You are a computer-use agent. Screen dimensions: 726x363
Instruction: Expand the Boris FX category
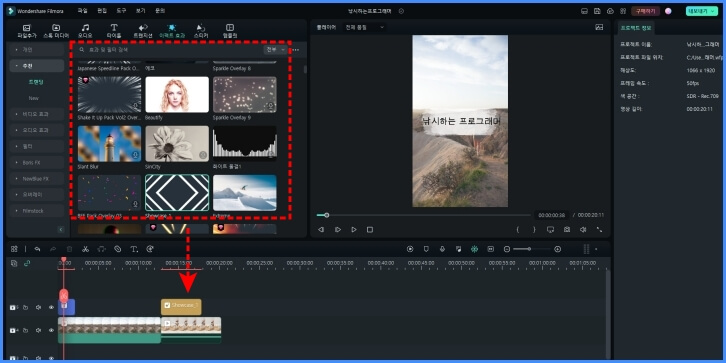[x=37, y=163]
